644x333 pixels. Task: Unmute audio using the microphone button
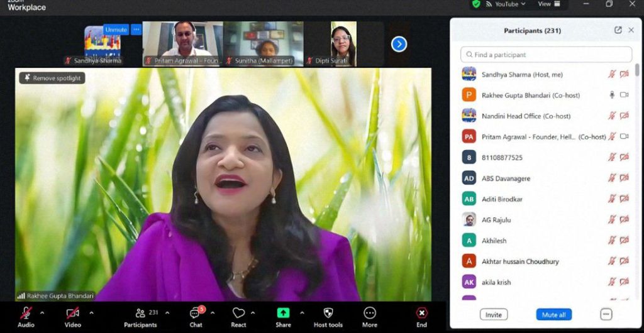point(26,313)
